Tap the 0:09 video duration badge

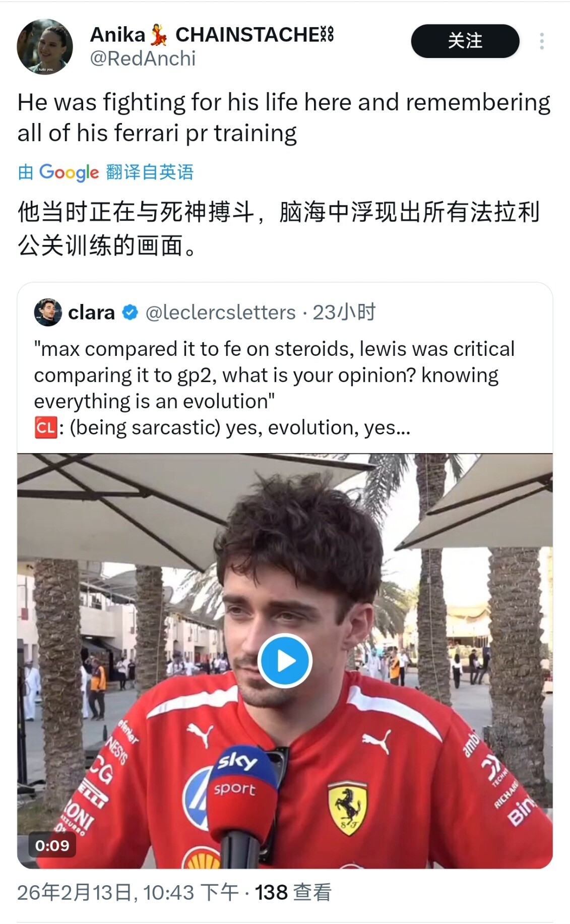tap(52, 845)
